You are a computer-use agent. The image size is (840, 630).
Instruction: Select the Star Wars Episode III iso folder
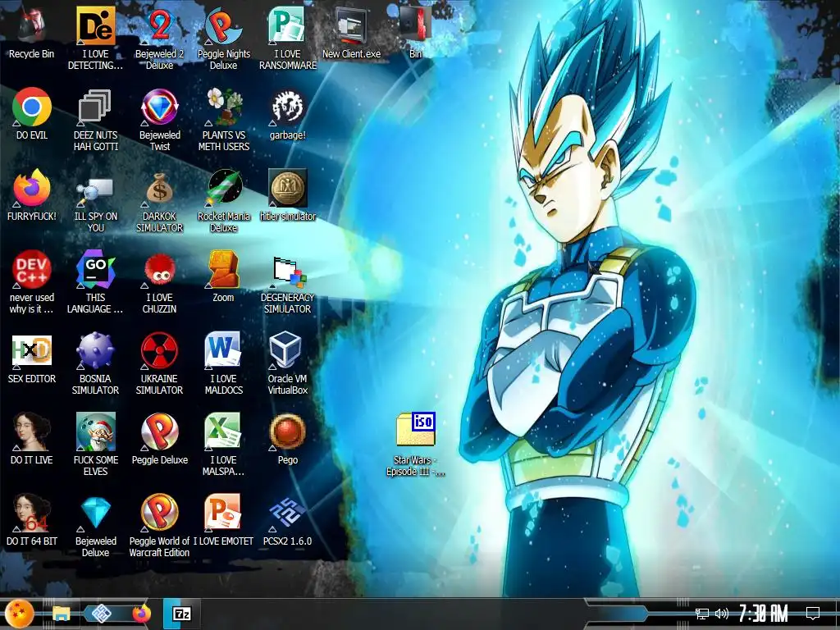point(415,445)
